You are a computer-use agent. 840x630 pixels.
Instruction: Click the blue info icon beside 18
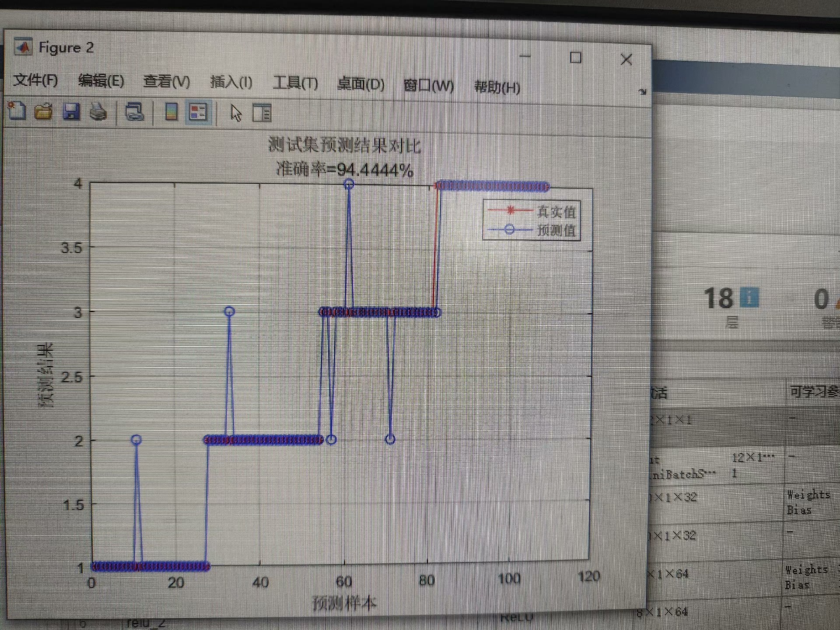coord(749,298)
